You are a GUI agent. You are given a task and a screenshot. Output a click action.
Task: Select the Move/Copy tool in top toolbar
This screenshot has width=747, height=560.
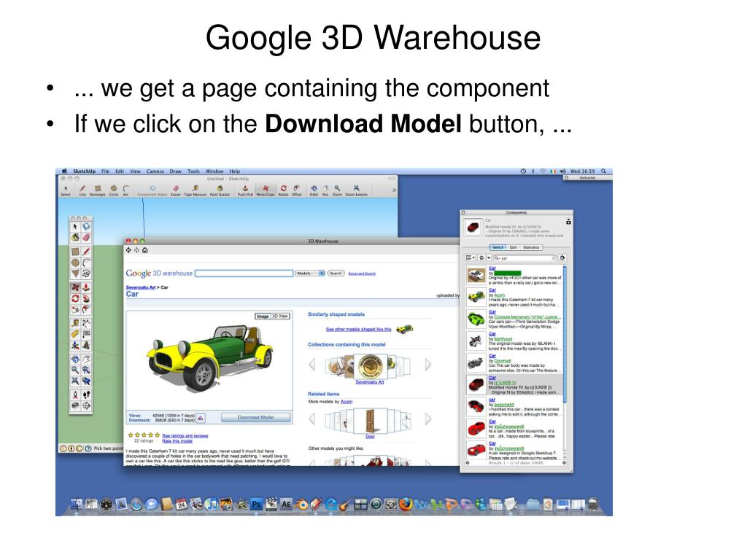[x=266, y=190]
